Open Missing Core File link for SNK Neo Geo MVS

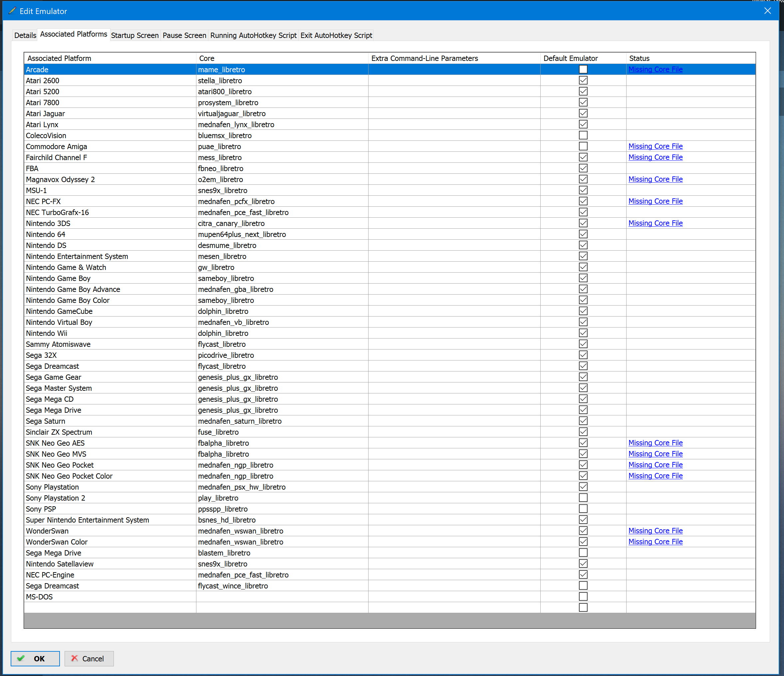click(x=655, y=454)
